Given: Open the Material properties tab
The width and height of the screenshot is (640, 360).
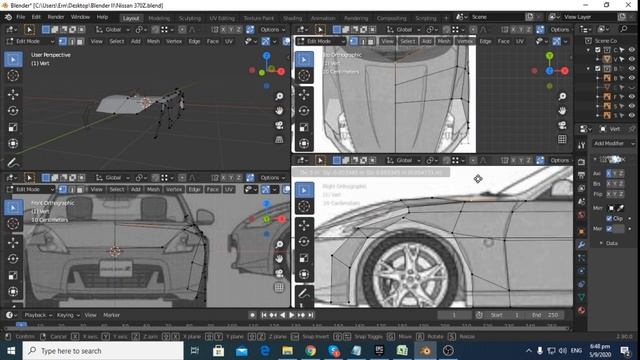Looking at the screenshot, I should click(581, 310).
